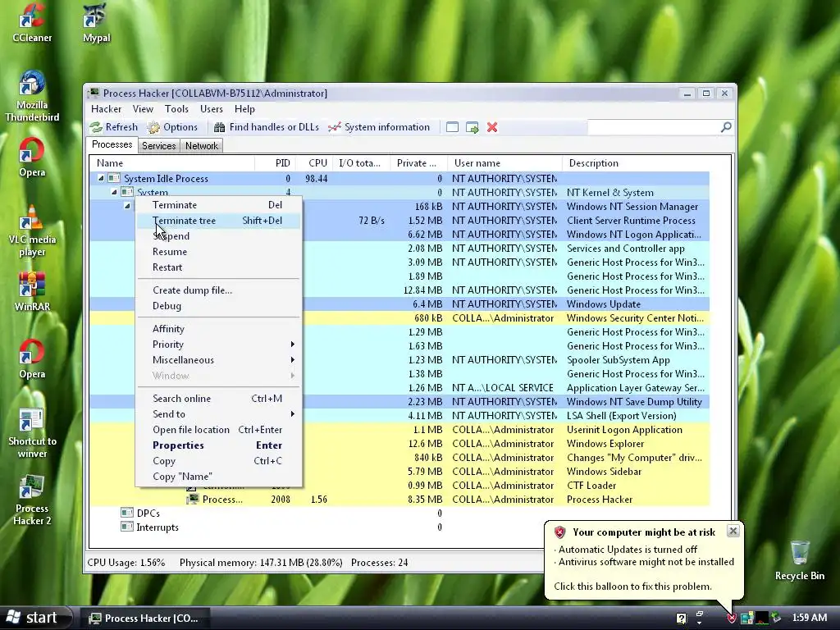Collapse the System Idle Process tree node
The height and width of the screenshot is (630, 840).
[x=101, y=178]
